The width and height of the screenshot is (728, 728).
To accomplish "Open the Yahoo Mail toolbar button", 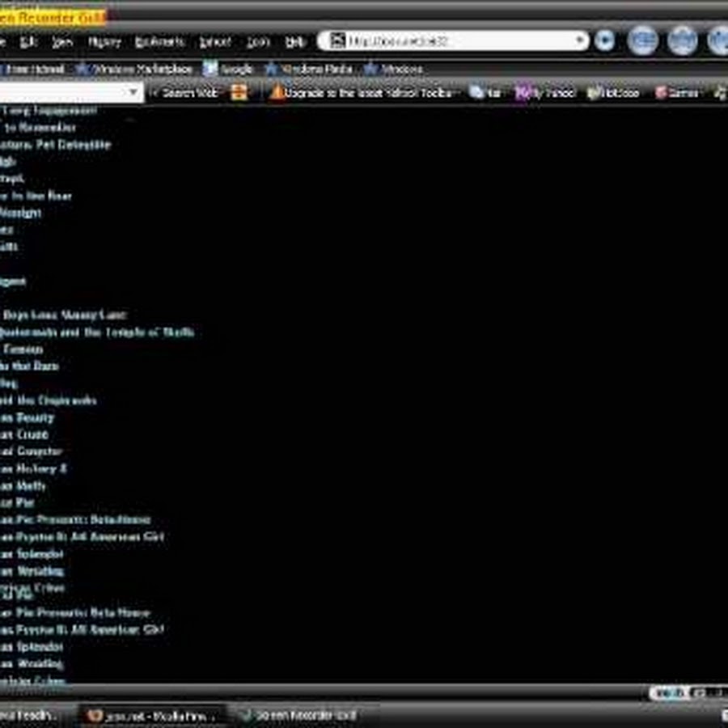I will point(486,93).
